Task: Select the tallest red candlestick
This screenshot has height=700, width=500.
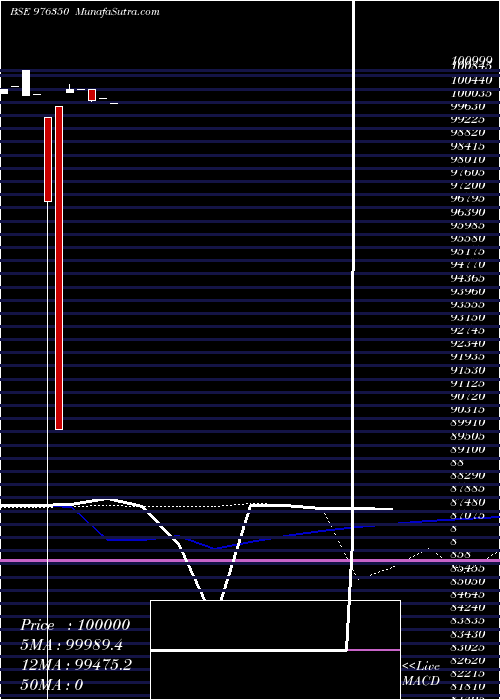Action: point(59,268)
